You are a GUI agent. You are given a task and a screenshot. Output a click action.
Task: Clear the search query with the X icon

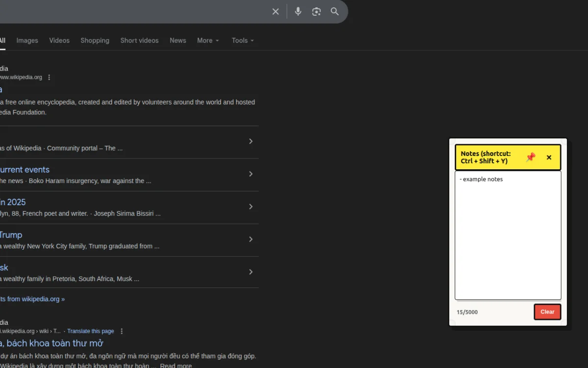point(275,11)
